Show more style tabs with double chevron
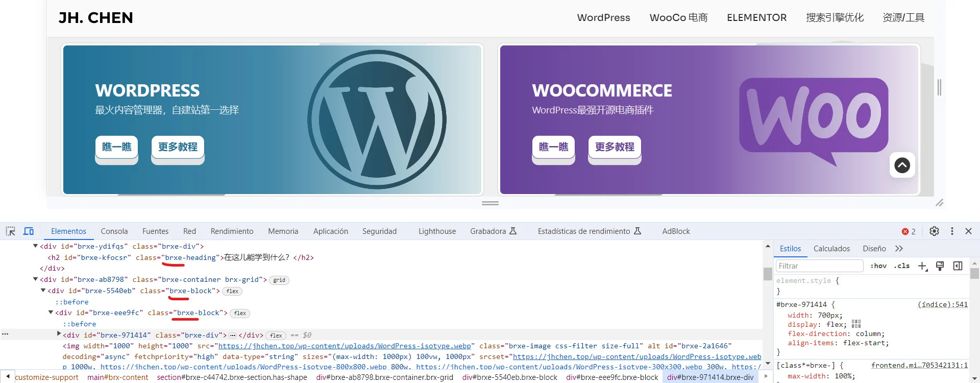 [x=899, y=249]
